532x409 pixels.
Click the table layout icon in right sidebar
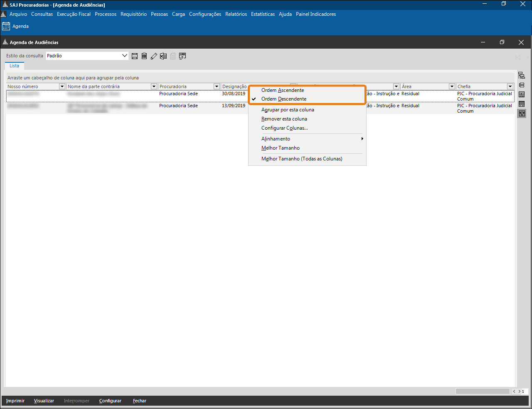coord(522,95)
